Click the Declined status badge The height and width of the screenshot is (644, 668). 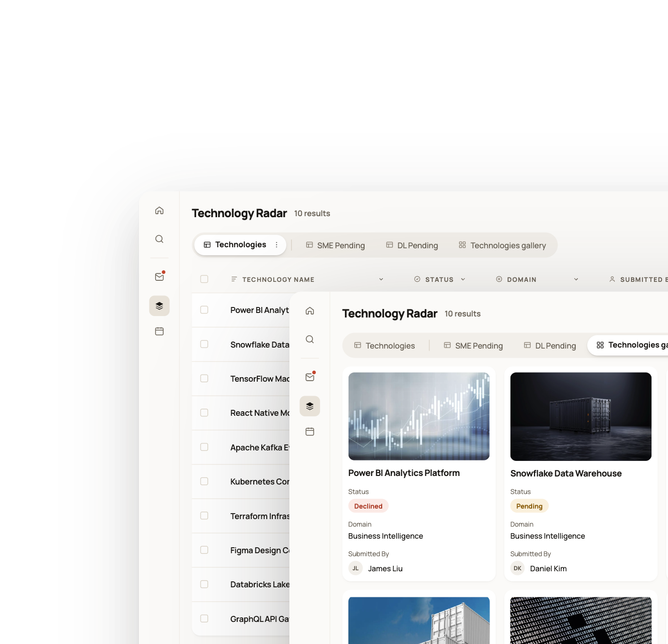pos(369,506)
